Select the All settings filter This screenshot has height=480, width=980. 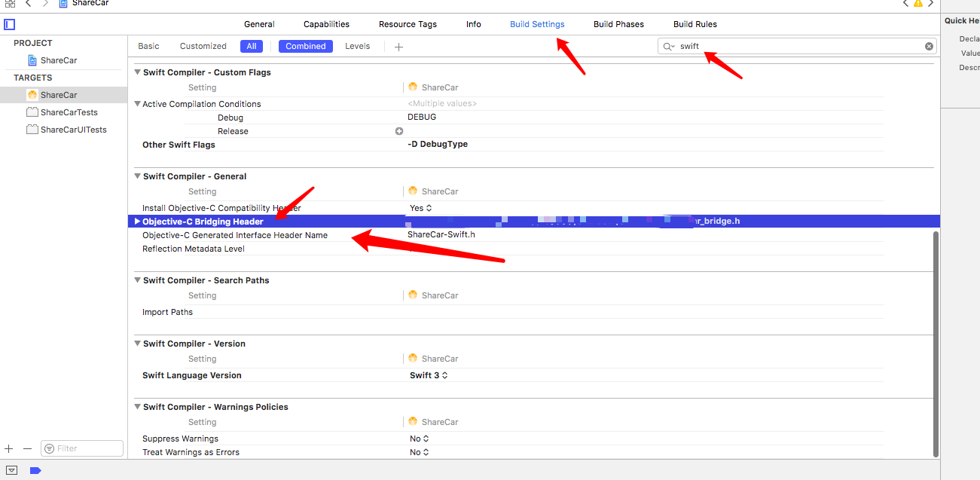(252, 46)
